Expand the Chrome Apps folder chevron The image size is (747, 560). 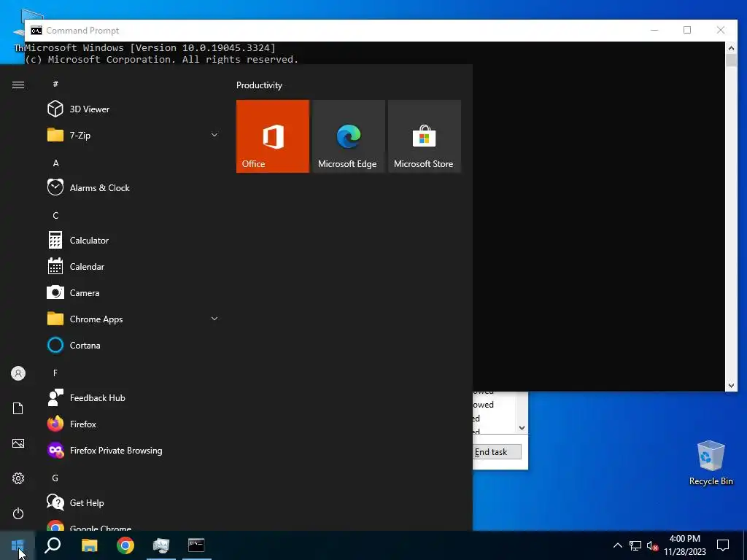[x=214, y=319]
